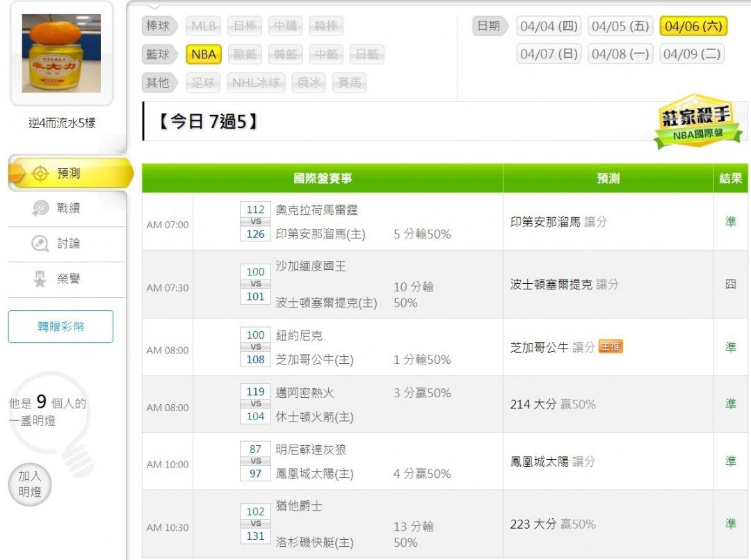The image size is (751, 560).
Task: Open the user profile avatar photo
Action: [61, 53]
